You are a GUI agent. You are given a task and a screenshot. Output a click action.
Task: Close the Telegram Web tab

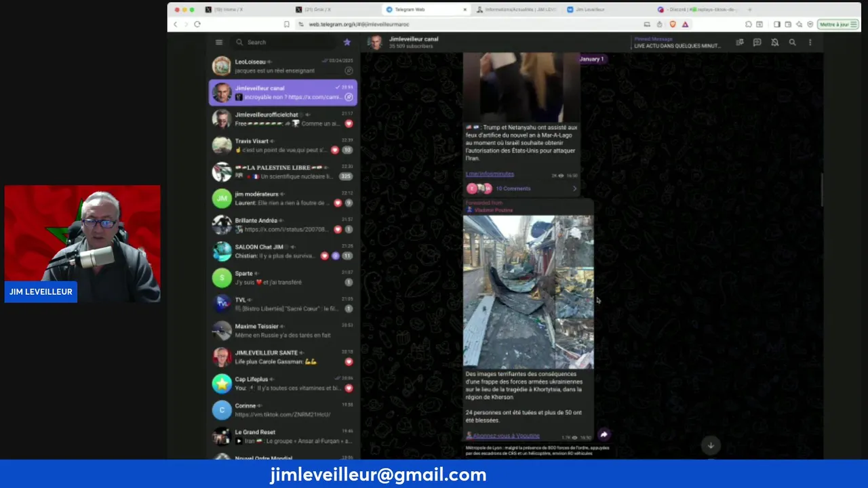click(x=465, y=9)
